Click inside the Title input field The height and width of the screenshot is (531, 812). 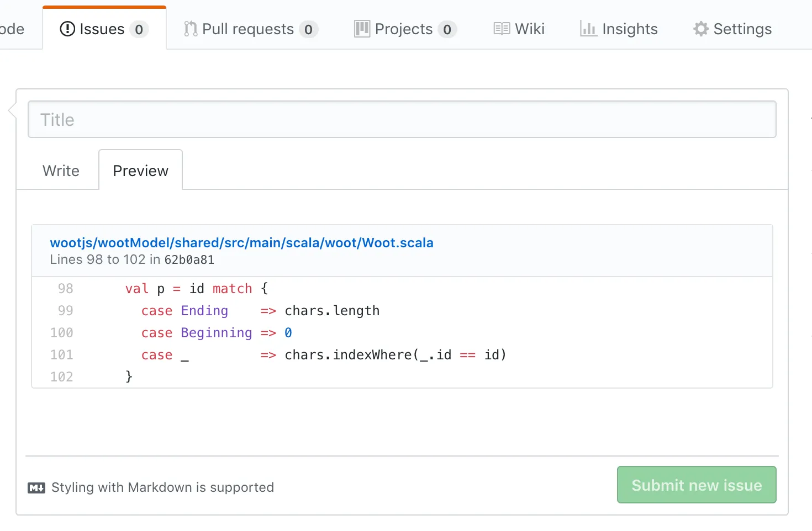coord(402,119)
